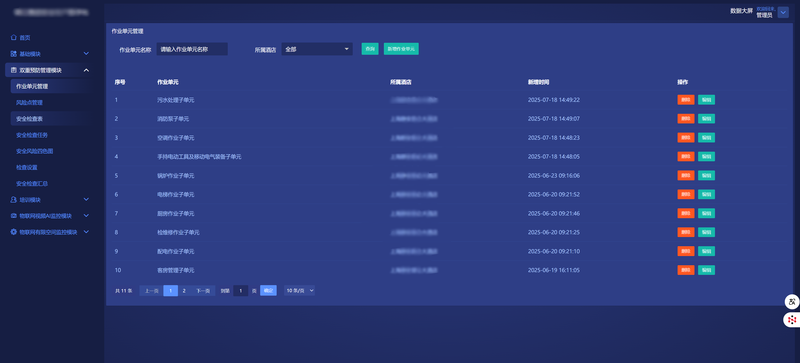Delete the 污水处理子单元 row
800x363 pixels.
click(686, 100)
